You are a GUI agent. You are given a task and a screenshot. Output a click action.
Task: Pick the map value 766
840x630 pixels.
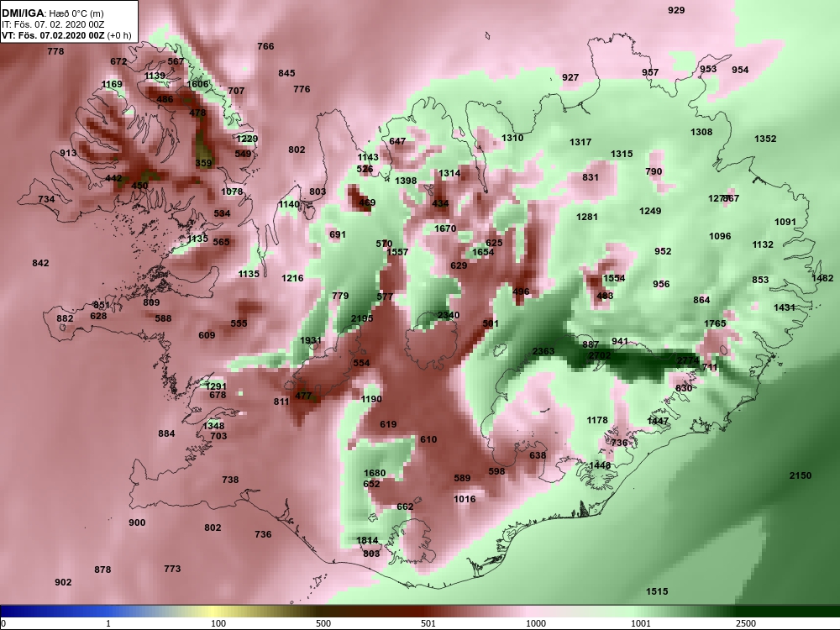click(265, 46)
